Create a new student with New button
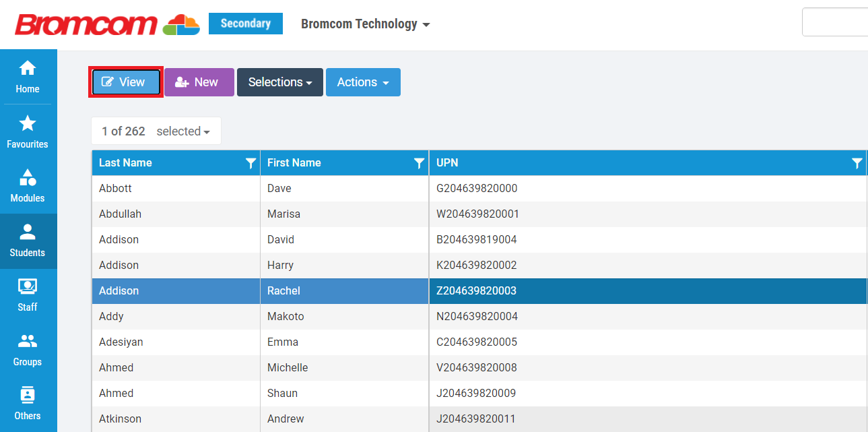Image resolution: width=868 pixels, height=432 pixels. (x=199, y=82)
